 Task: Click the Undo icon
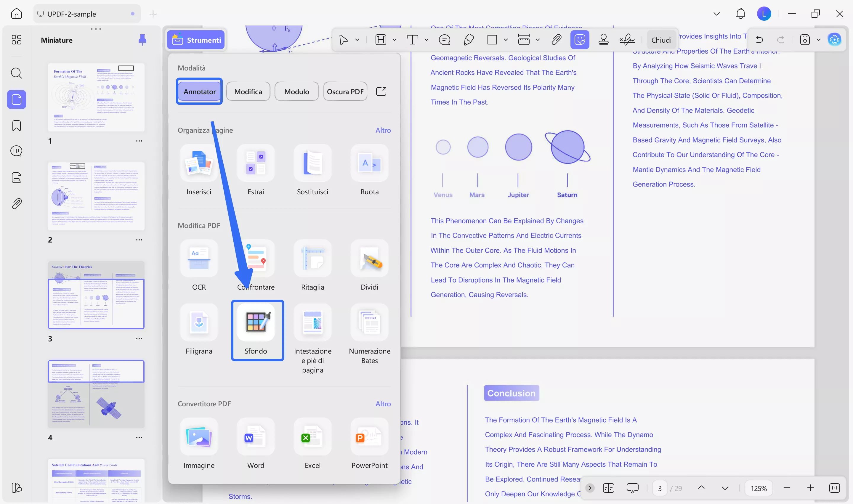point(760,40)
